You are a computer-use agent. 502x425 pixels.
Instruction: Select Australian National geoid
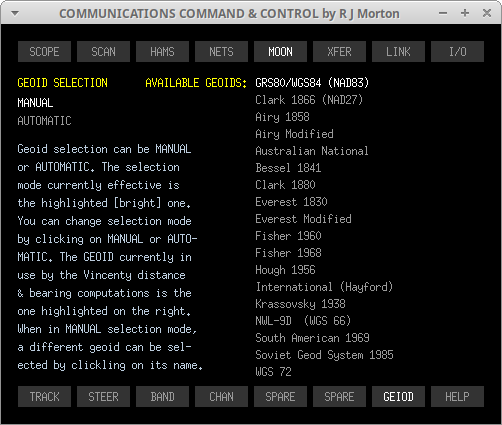(312, 151)
